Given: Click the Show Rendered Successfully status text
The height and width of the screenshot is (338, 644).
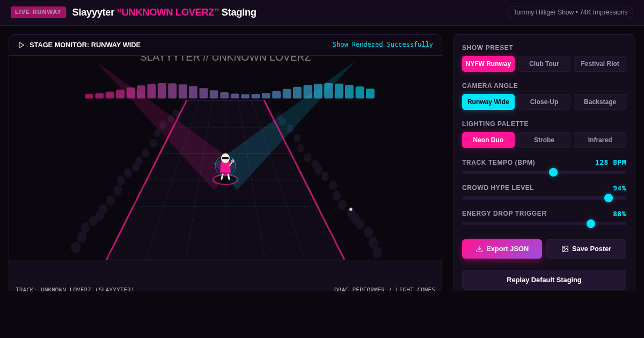Looking at the screenshot, I should 383,45.
